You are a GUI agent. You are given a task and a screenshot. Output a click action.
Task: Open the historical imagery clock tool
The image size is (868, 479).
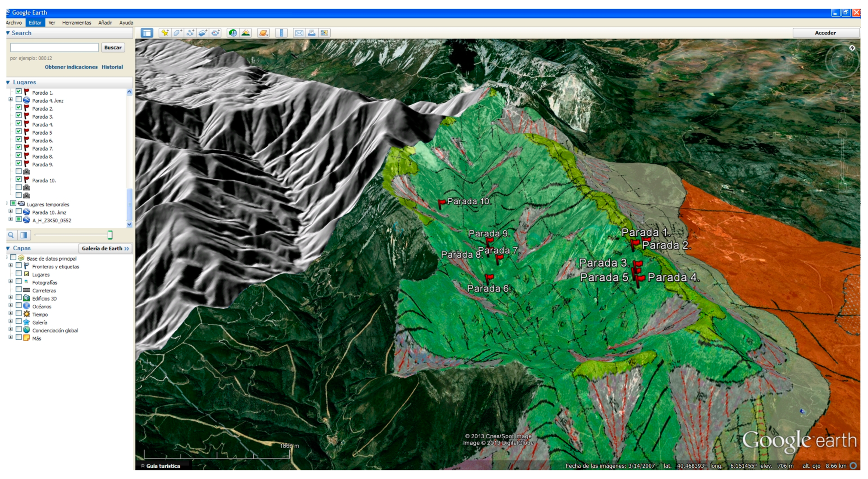233,33
